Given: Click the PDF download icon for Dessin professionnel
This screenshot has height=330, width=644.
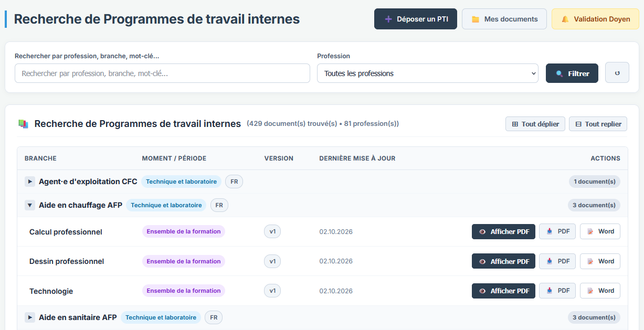Looking at the screenshot, I should click(550, 261).
